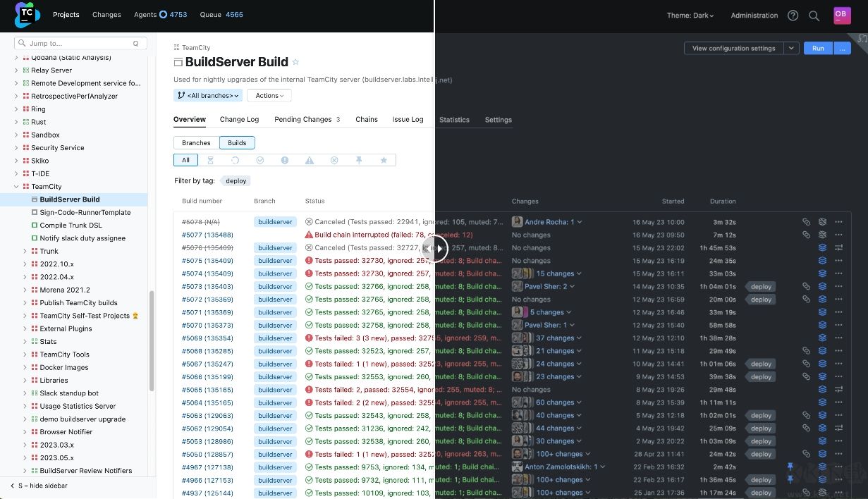Click View configuration settings
The width and height of the screenshot is (868, 499).
coord(734,48)
